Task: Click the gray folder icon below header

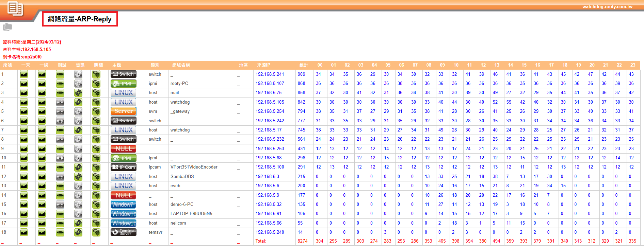Action: 7,27
